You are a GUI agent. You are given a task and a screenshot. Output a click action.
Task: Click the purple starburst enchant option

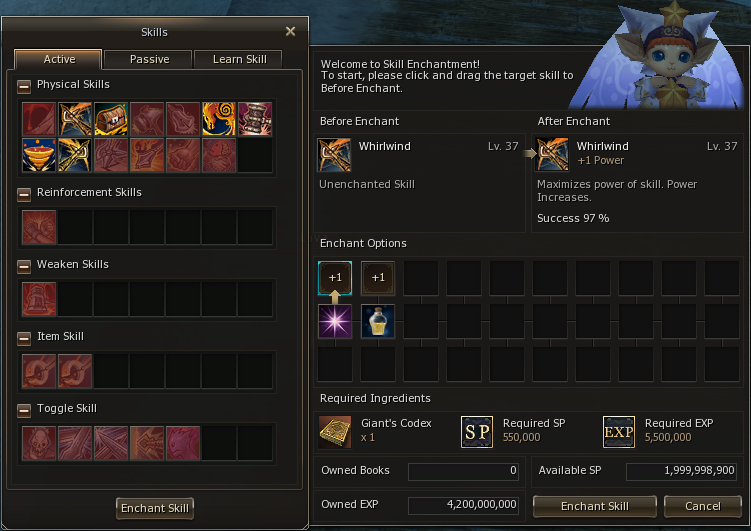click(335, 321)
